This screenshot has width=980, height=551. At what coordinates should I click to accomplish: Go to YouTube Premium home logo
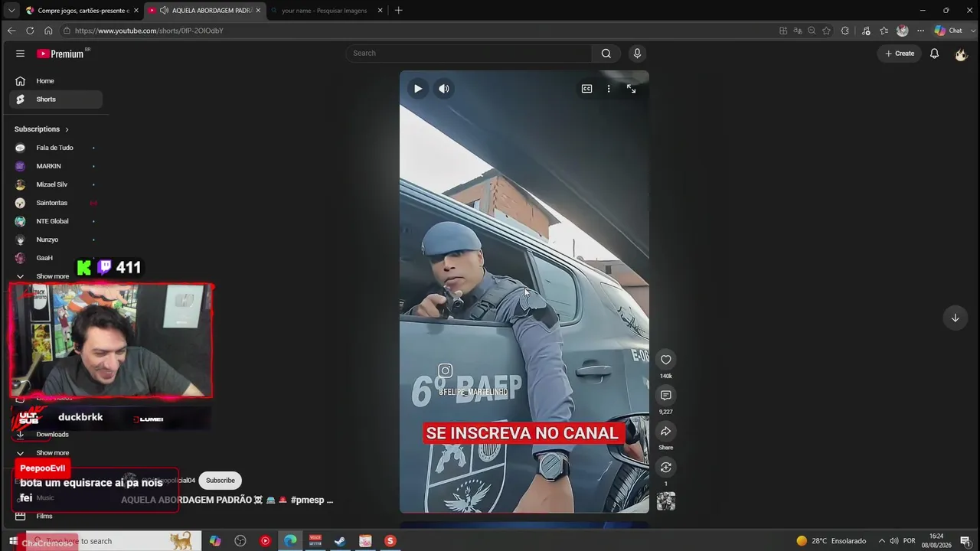62,54
